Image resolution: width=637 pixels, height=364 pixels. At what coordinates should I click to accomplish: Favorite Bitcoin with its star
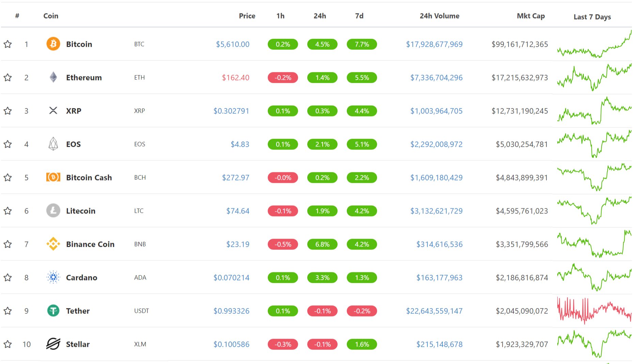pos(8,44)
